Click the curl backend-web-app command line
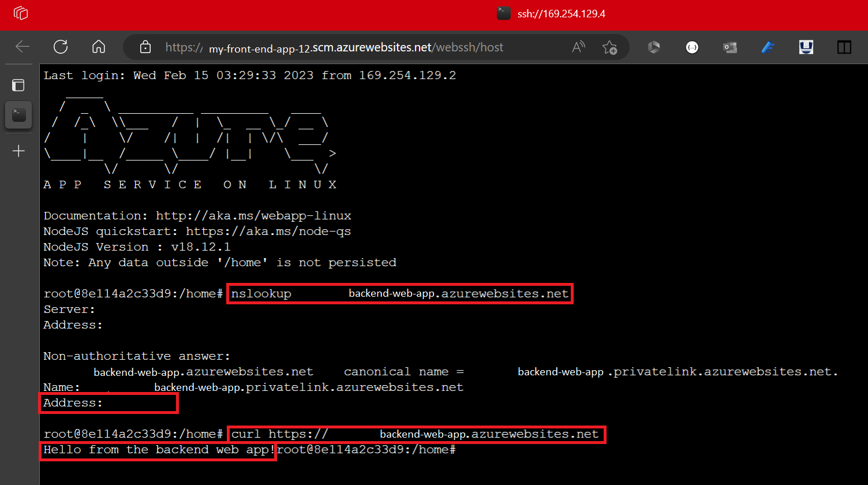This screenshot has height=485, width=868. (416, 434)
